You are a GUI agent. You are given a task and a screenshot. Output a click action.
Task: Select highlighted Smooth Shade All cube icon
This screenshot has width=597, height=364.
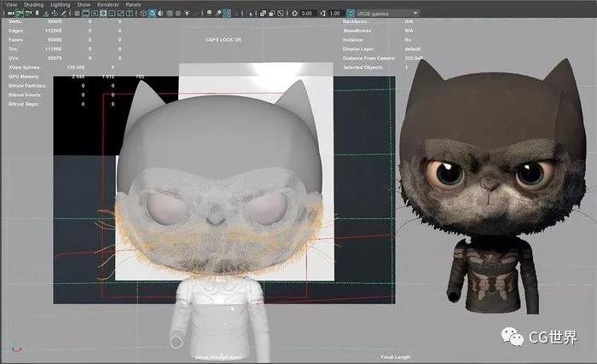coord(152,14)
